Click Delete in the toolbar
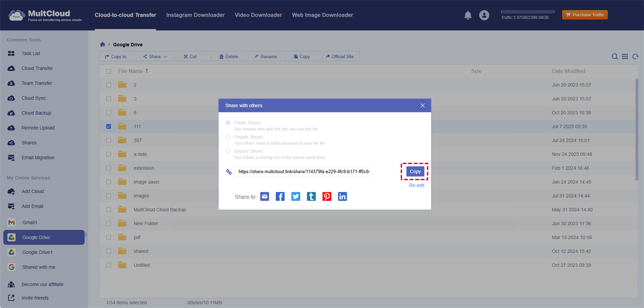The height and width of the screenshot is (308, 644). click(229, 57)
